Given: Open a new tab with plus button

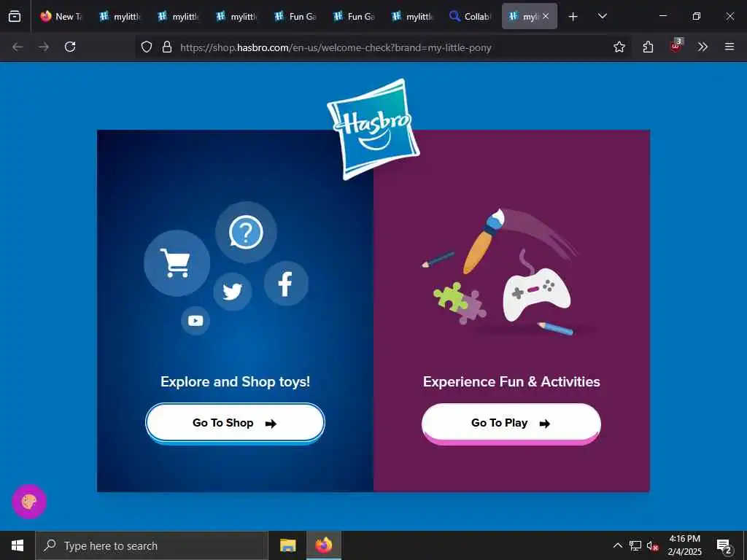Looking at the screenshot, I should pos(573,16).
